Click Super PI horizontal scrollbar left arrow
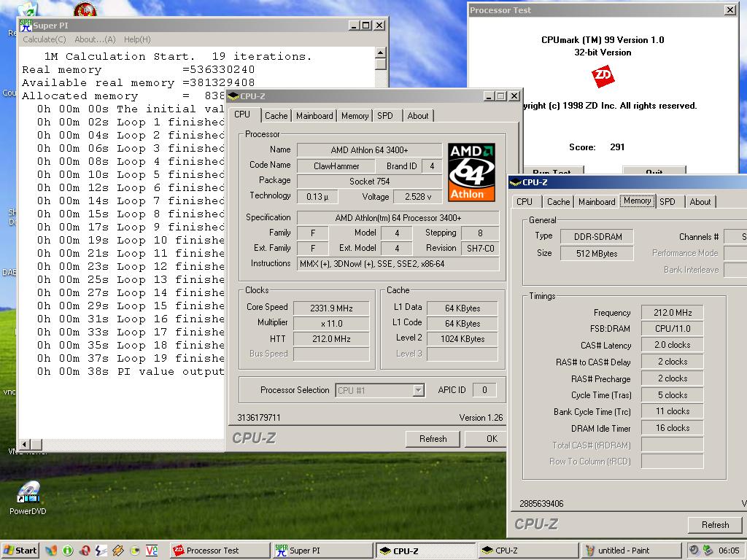Screen dimensions: 747x560 point(25,444)
